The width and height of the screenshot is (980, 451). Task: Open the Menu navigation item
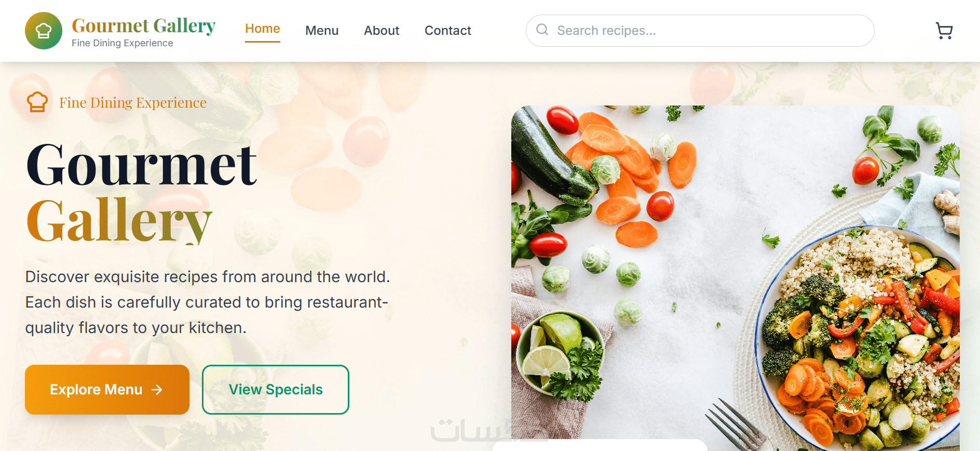click(322, 31)
